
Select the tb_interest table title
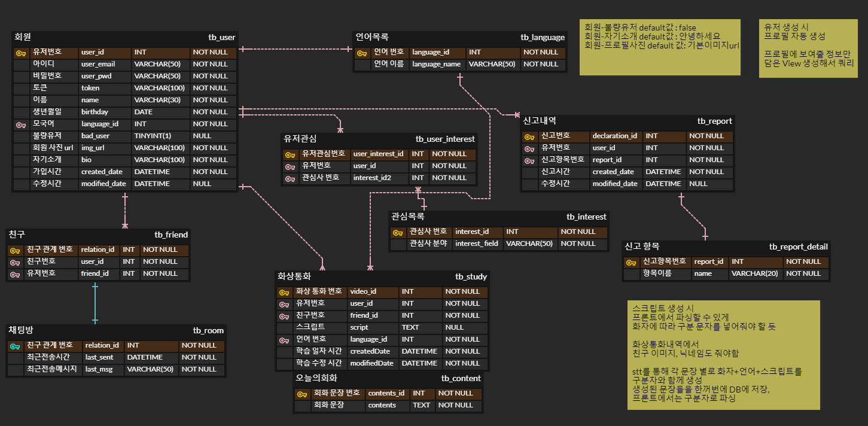[x=586, y=217]
